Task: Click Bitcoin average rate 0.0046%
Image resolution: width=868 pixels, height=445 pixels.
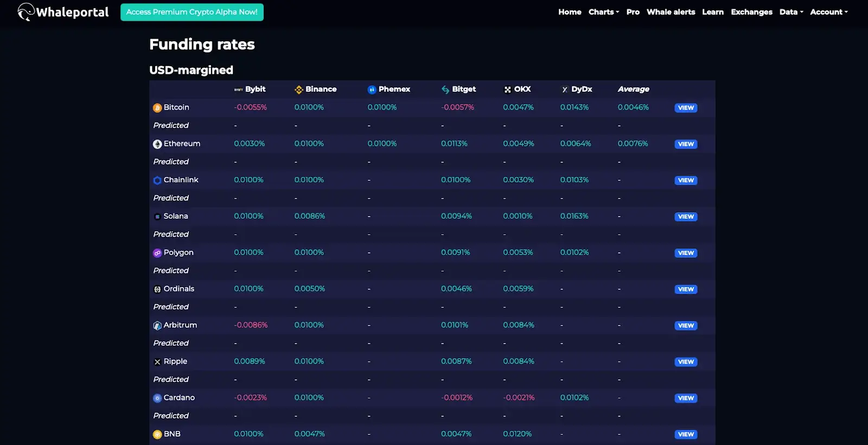Action: tap(633, 107)
